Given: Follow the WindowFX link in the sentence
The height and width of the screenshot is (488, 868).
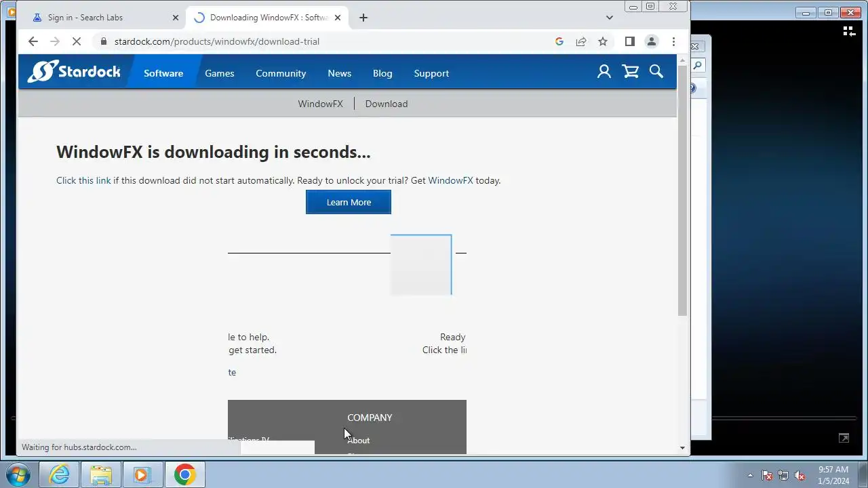Looking at the screenshot, I should (x=450, y=180).
